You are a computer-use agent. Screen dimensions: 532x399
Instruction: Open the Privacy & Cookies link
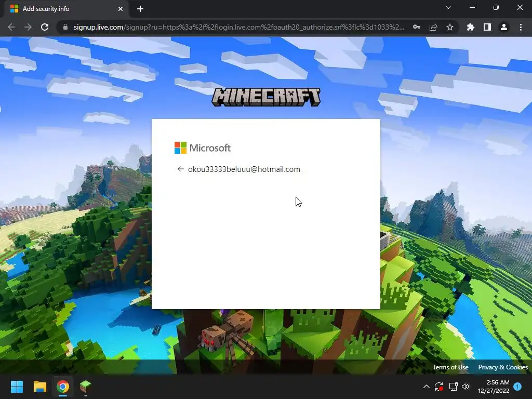[503, 367]
